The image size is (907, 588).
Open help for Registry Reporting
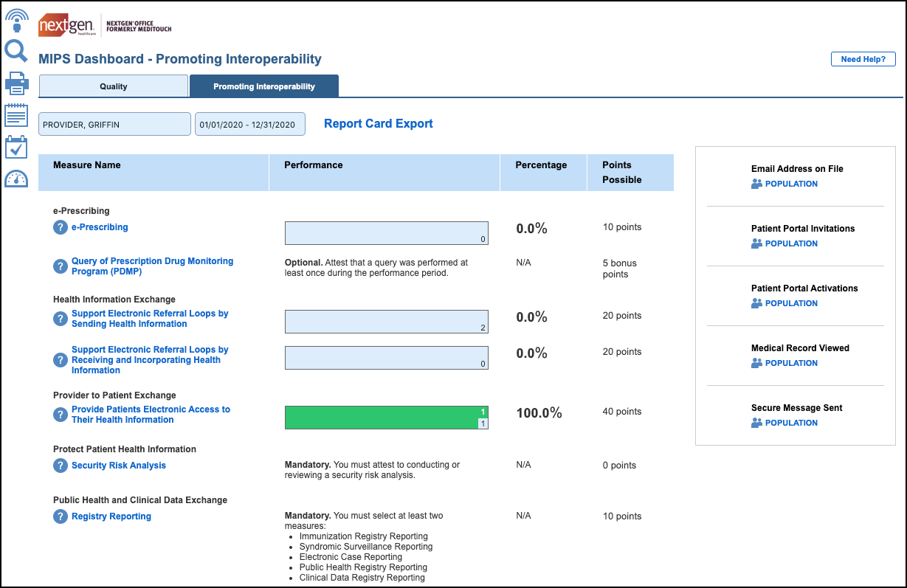[60, 516]
